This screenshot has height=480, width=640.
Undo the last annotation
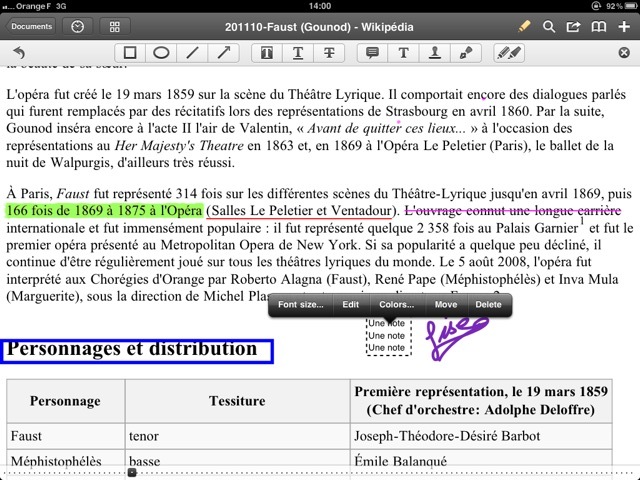(18, 52)
